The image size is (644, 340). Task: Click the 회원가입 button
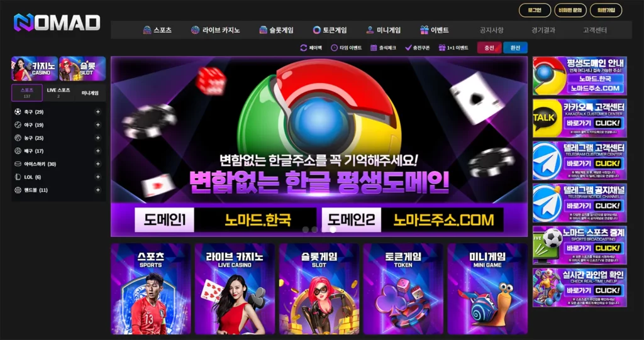[x=606, y=10]
